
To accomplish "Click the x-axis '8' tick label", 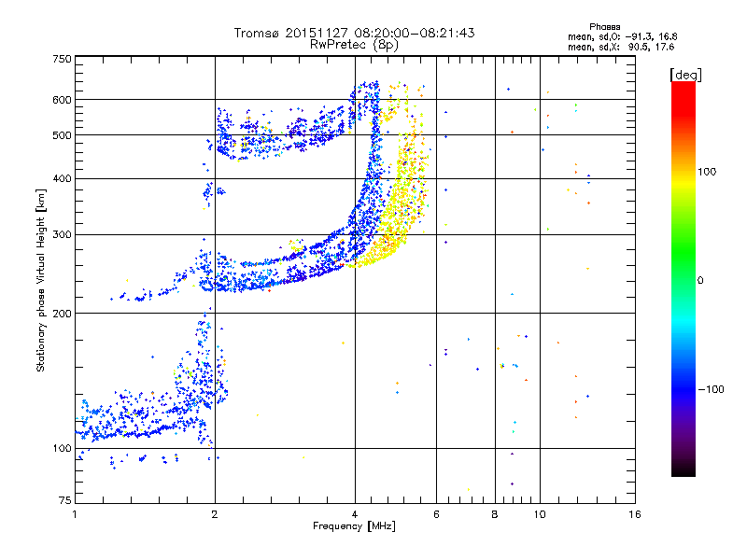I will [x=495, y=514].
